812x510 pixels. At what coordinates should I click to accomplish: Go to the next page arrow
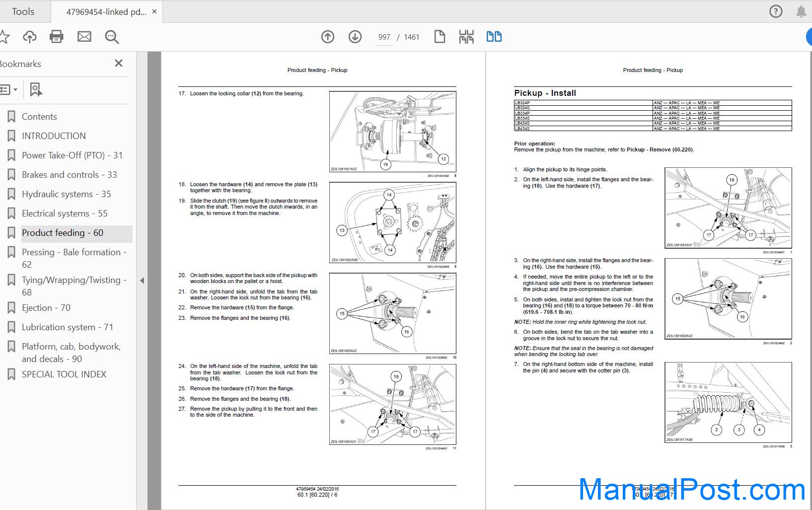pos(355,37)
